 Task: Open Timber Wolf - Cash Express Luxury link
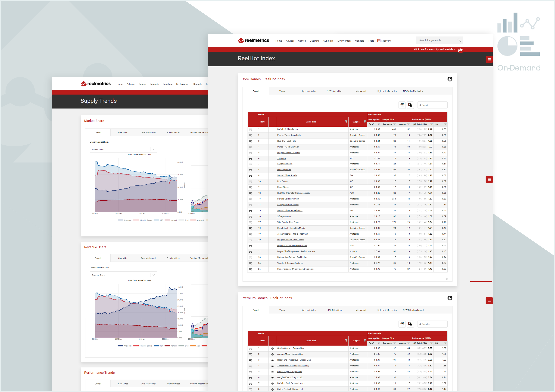pos(293,366)
